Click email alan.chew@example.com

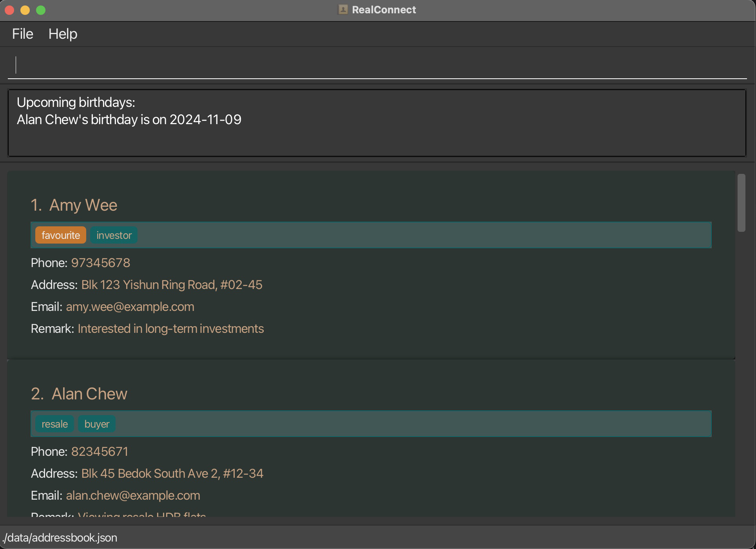point(133,495)
